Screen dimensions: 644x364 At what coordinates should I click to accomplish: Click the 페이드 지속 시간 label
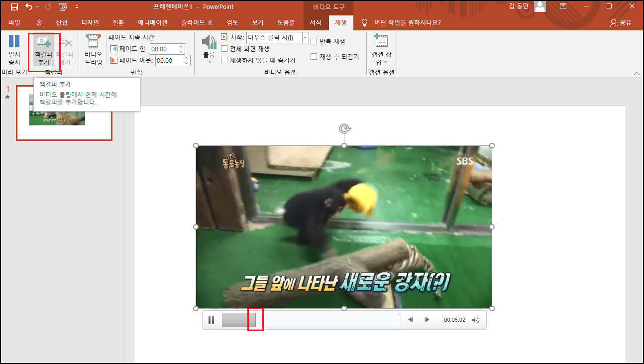click(x=131, y=37)
